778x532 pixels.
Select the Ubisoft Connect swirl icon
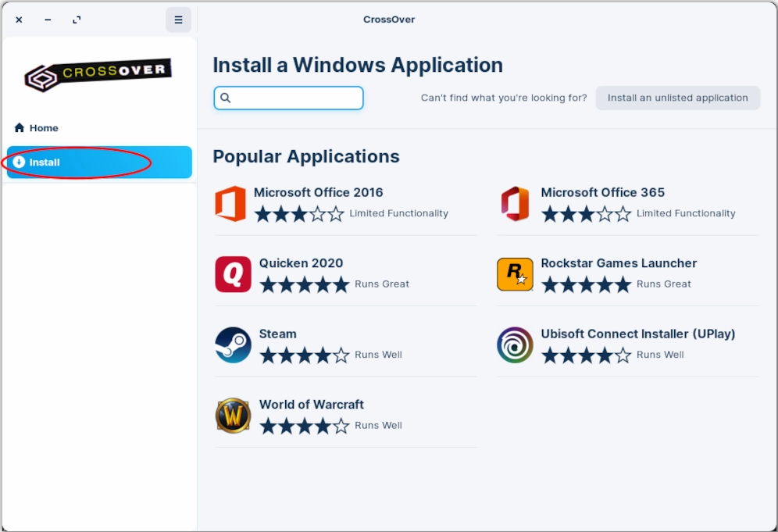coord(515,345)
